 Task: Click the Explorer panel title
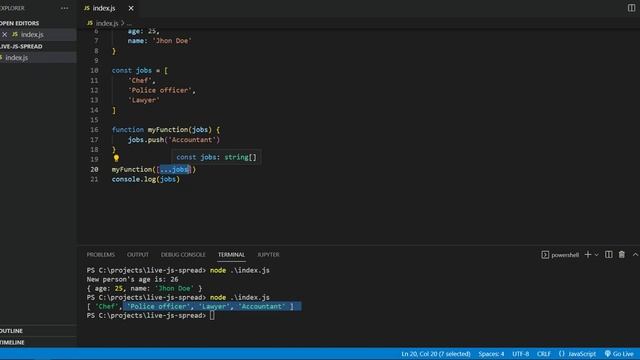click(x=11, y=8)
